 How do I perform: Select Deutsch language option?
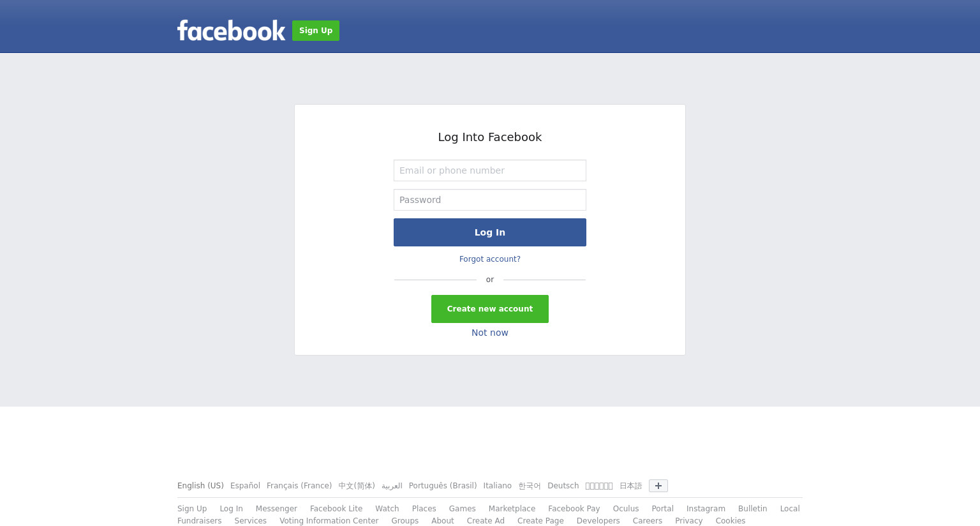click(x=563, y=486)
